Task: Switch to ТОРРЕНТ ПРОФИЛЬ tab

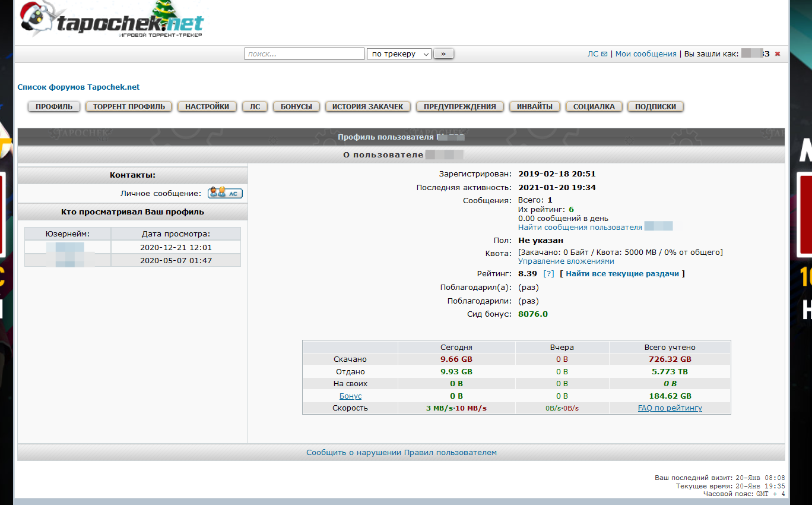Action: click(x=129, y=107)
